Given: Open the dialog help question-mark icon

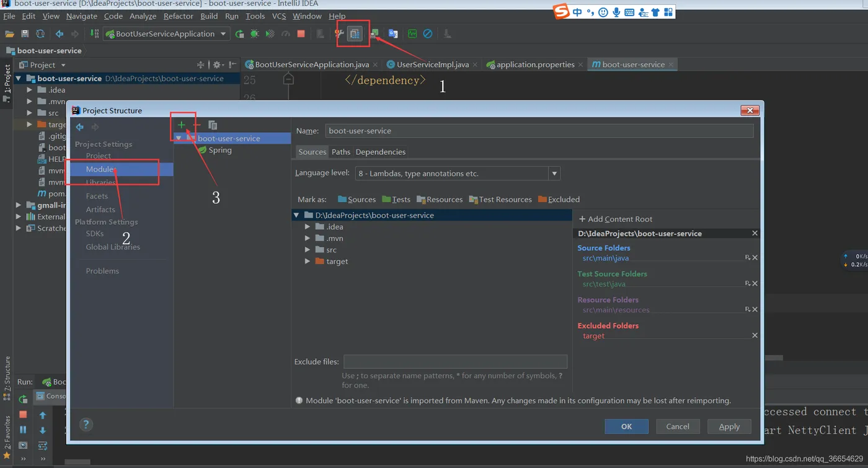Looking at the screenshot, I should [86, 425].
